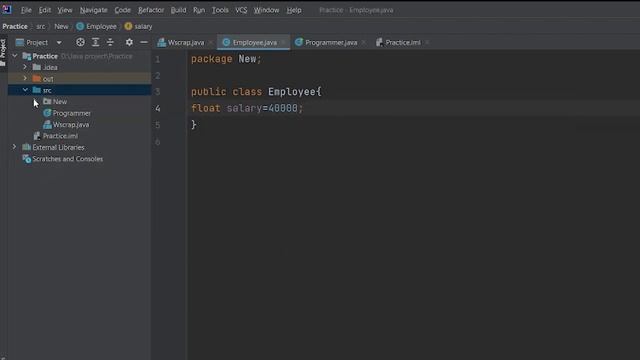Click src in the breadcrumb bar
640x360 pixels.
click(41, 27)
